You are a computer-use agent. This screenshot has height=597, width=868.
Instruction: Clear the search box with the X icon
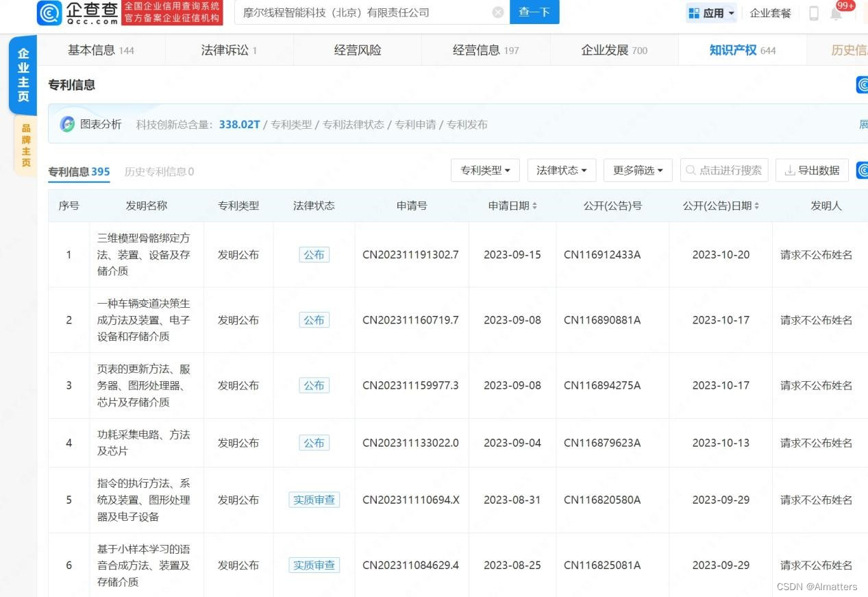click(x=498, y=12)
